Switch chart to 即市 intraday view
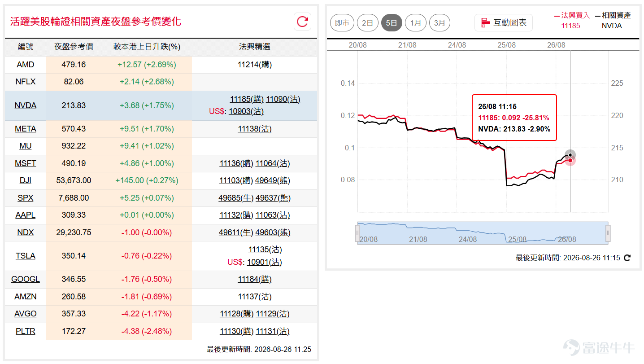644x364 pixels. [x=342, y=23]
